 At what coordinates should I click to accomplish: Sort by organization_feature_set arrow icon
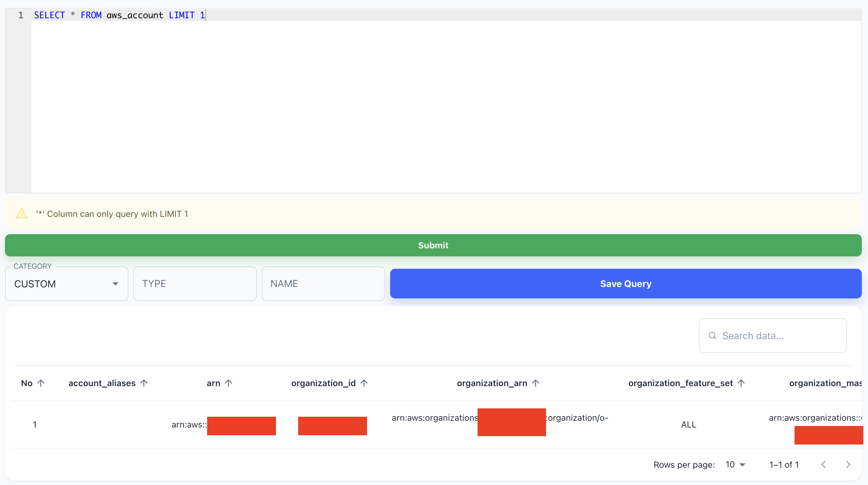(x=741, y=383)
